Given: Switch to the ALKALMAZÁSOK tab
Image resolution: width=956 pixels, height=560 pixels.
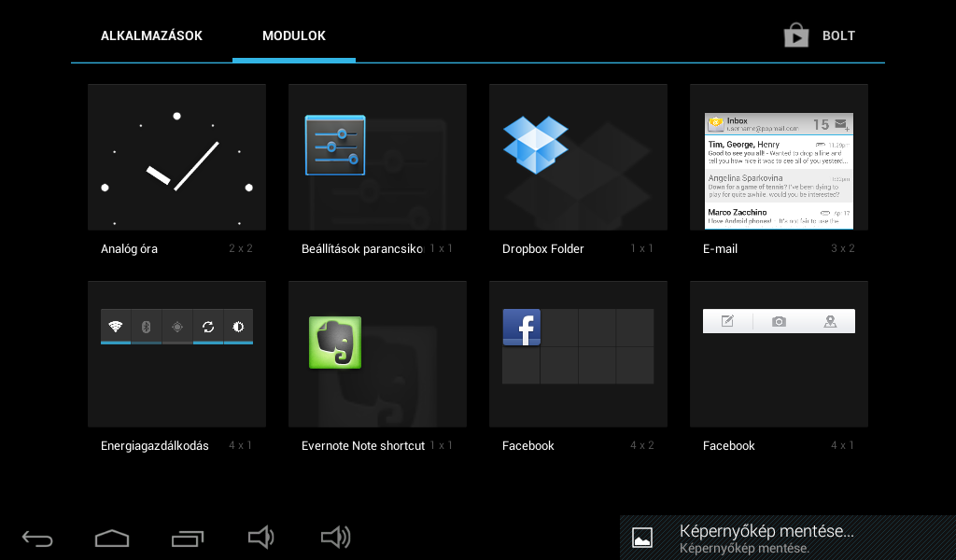Looking at the screenshot, I should pyautogui.click(x=151, y=36).
